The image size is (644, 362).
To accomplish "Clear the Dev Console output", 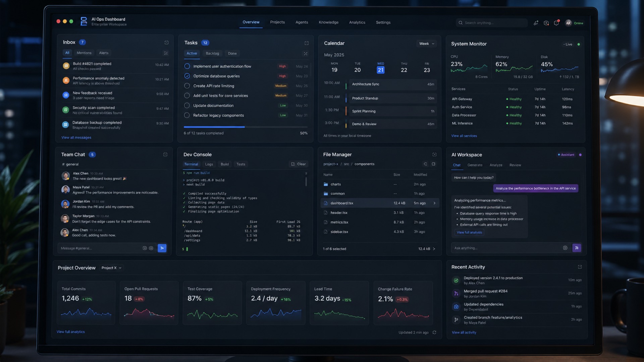I will pyautogui.click(x=298, y=164).
